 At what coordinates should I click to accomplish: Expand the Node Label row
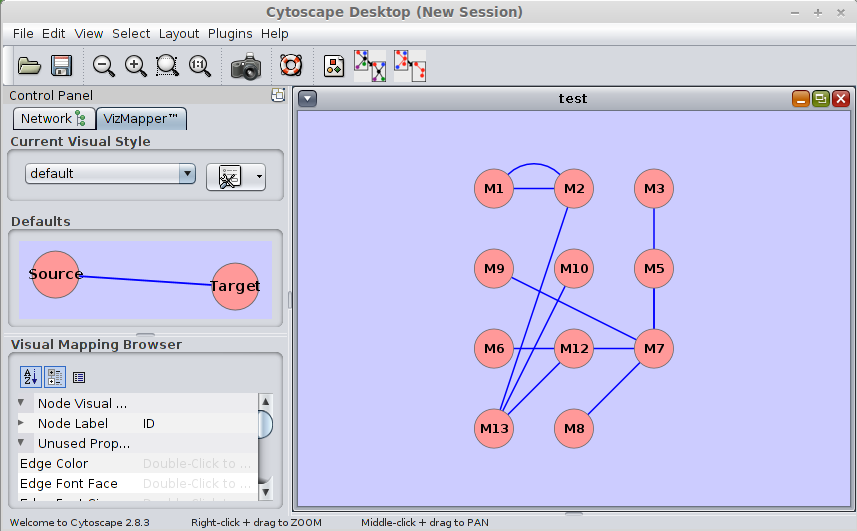[21, 423]
